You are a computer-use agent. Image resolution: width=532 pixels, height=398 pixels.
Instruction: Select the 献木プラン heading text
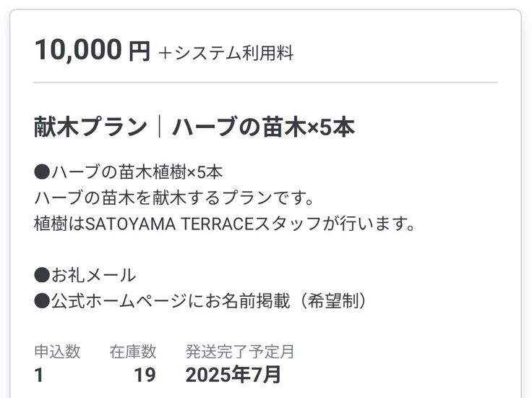point(90,127)
